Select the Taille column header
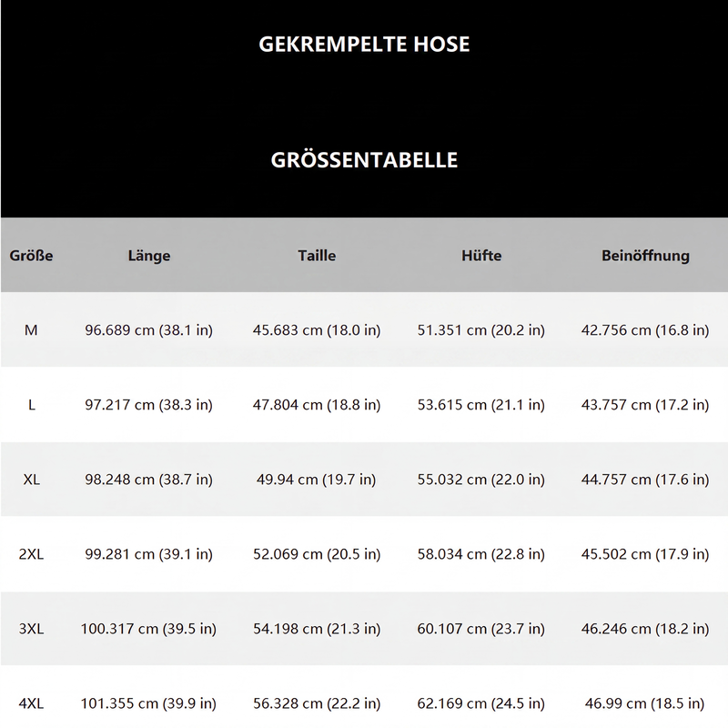 pos(317,256)
